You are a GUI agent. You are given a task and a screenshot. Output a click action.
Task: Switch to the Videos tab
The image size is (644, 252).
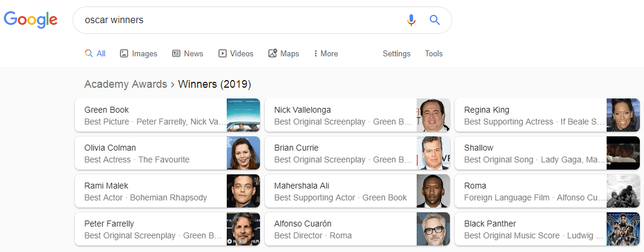pyautogui.click(x=236, y=54)
